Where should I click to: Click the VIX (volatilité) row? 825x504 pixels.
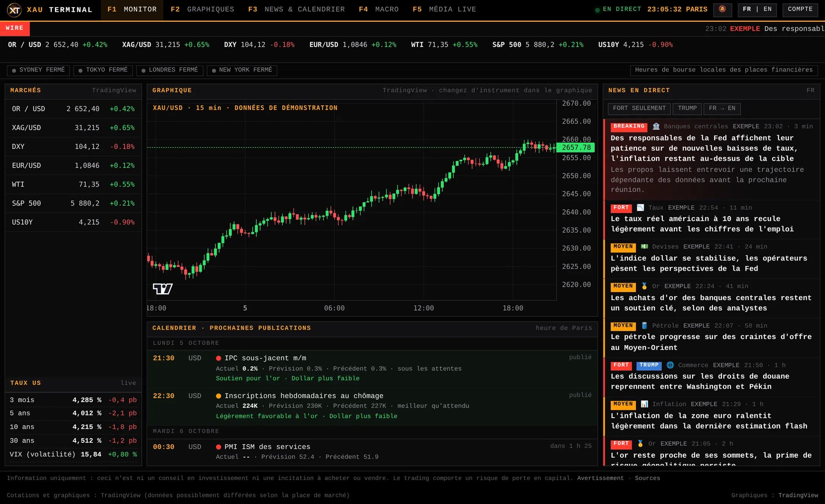tap(73, 454)
